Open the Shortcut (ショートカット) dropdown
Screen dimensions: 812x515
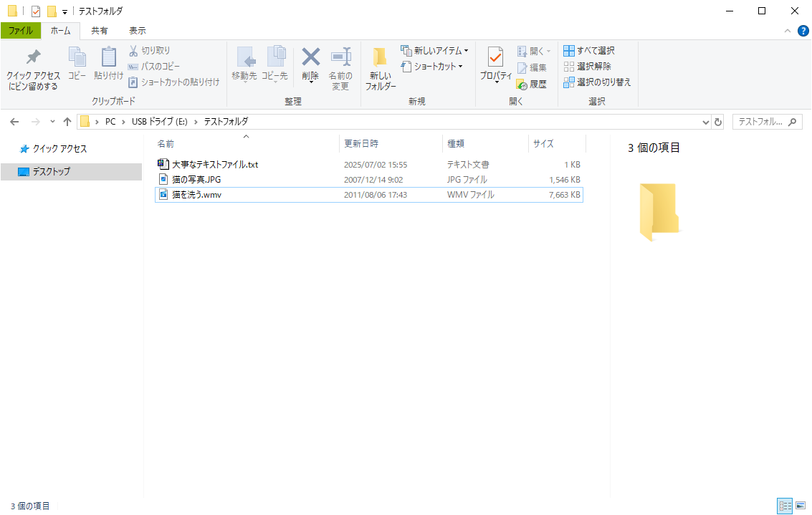tap(432, 66)
